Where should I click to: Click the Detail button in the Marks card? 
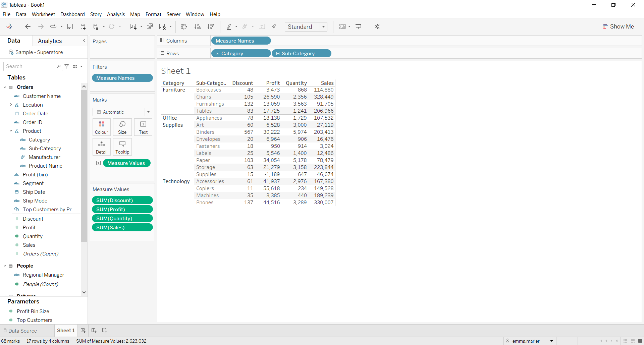[x=101, y=147]
